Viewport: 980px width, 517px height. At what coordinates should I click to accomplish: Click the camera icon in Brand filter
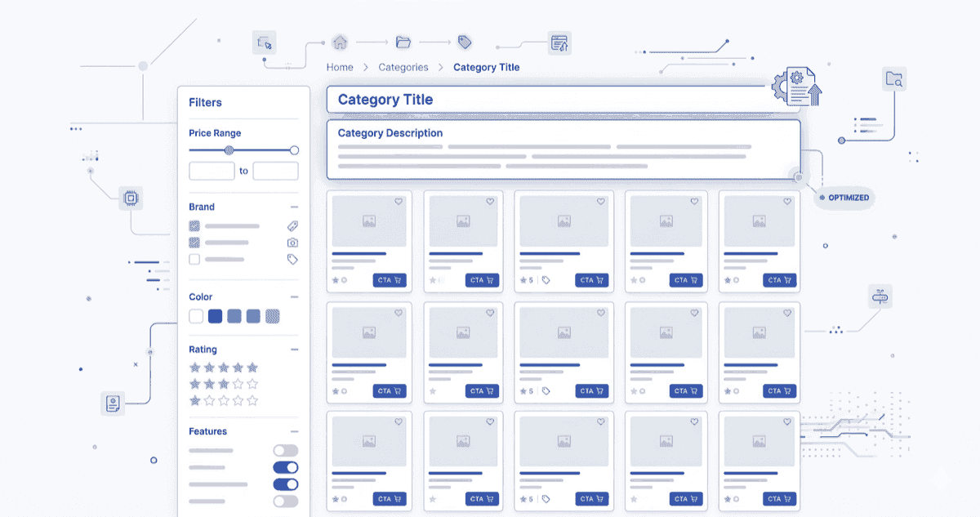(x=292, y=243)
